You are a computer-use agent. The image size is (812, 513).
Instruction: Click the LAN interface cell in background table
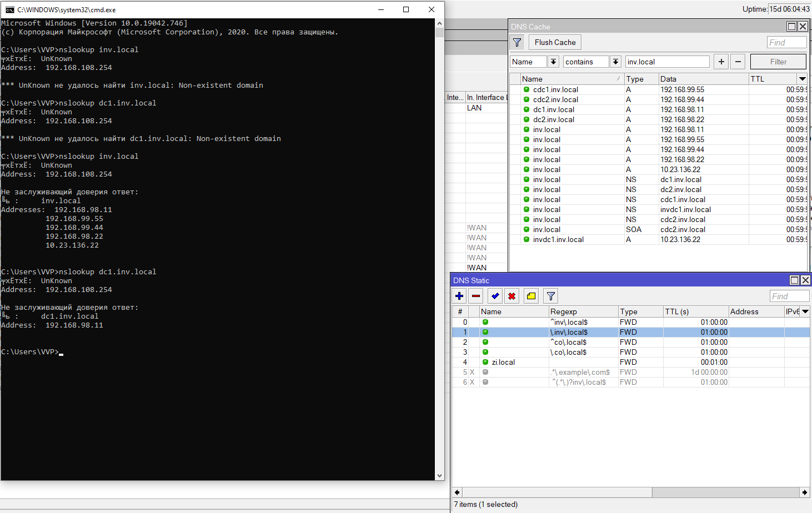point(486,108)
